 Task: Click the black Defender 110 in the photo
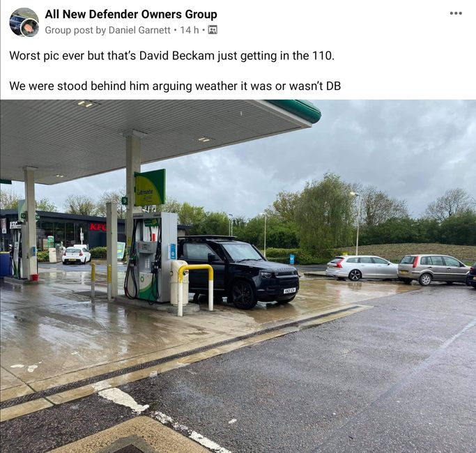[238, 270]
